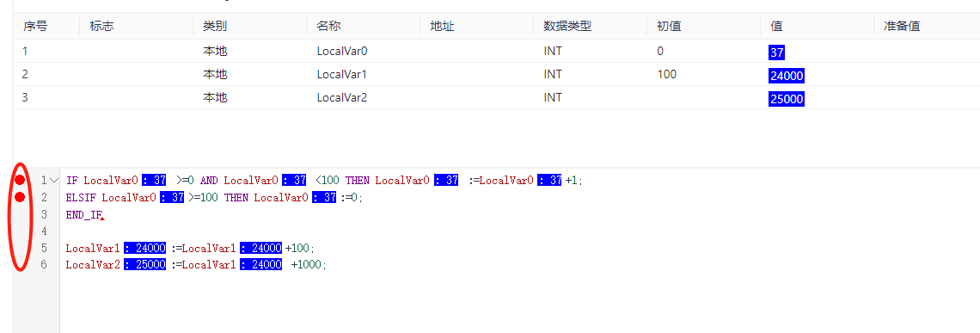Viewport: 980px width, 333px height.
Task: Select table row with sequence number 2
Action: [x=496, y=75]
